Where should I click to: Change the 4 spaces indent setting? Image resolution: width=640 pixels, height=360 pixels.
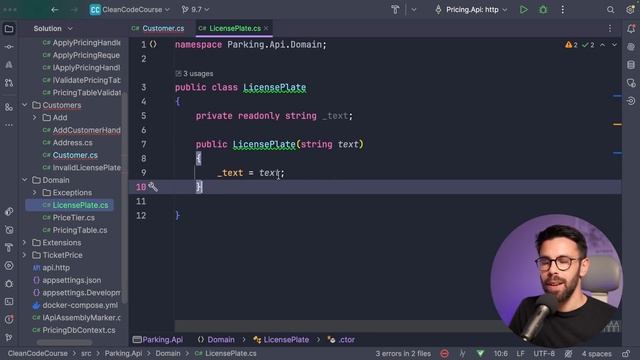[x=596, y=353]
